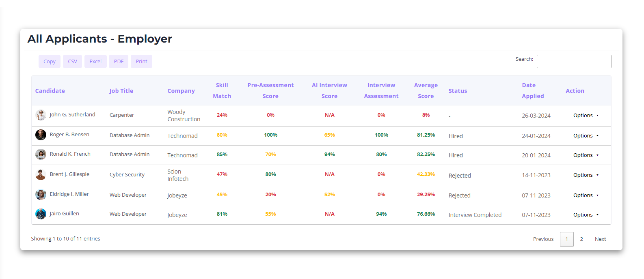Sort by Average Score column header
The height and width of the screenshot is (279, 644).
coord(426,91)
